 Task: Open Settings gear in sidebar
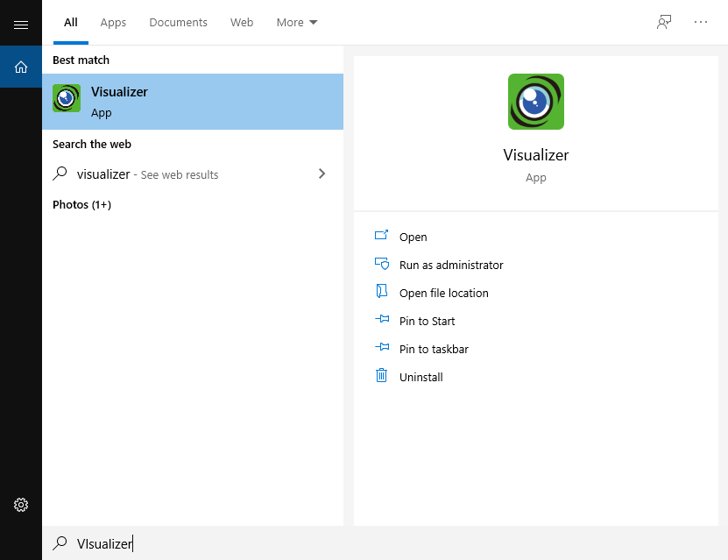[x=21, y=505]
